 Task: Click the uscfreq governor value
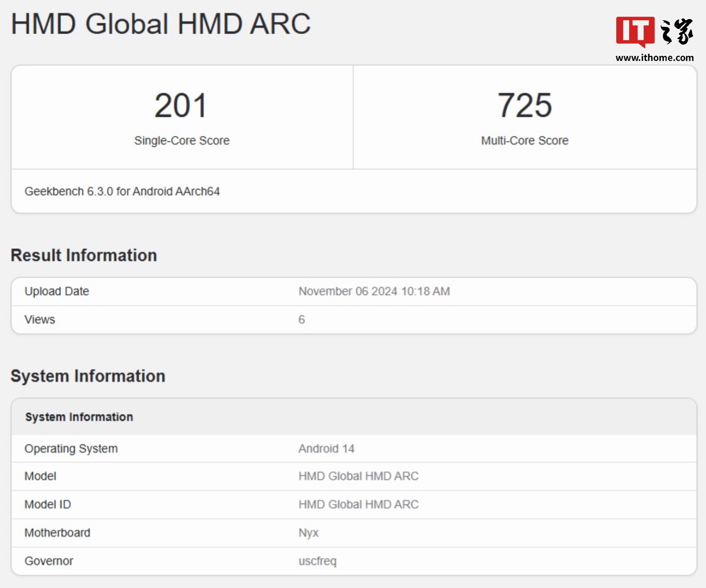pos(317,561)
